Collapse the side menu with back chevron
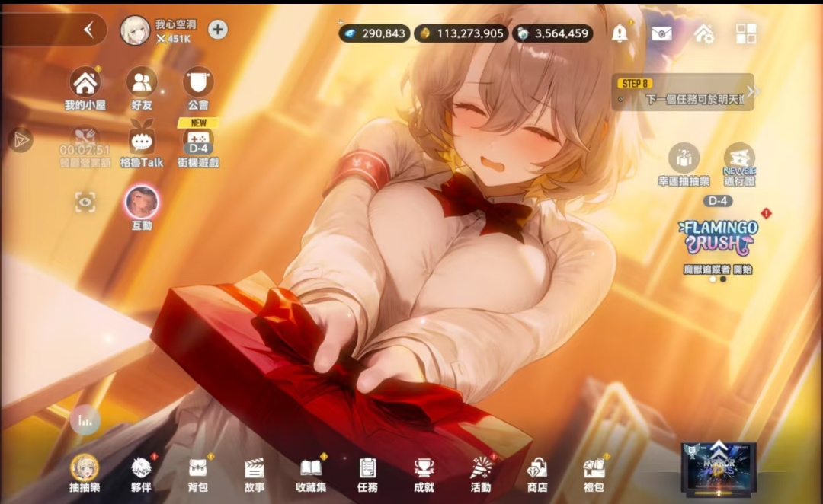 tap(88, 30)
